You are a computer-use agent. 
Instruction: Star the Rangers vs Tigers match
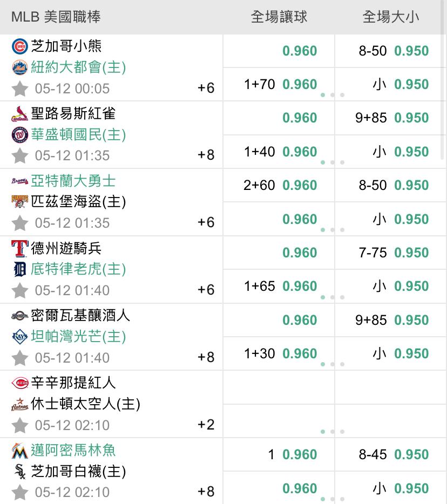(20, 290)
